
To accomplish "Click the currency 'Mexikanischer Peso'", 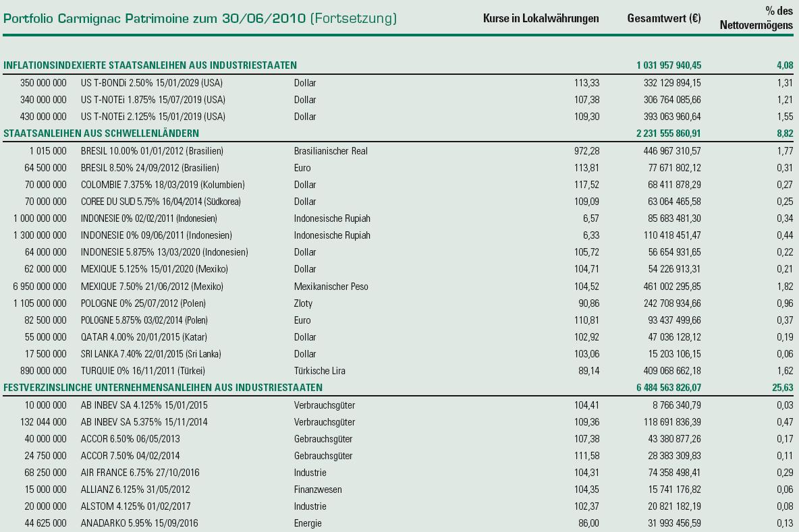I will 331,287.
